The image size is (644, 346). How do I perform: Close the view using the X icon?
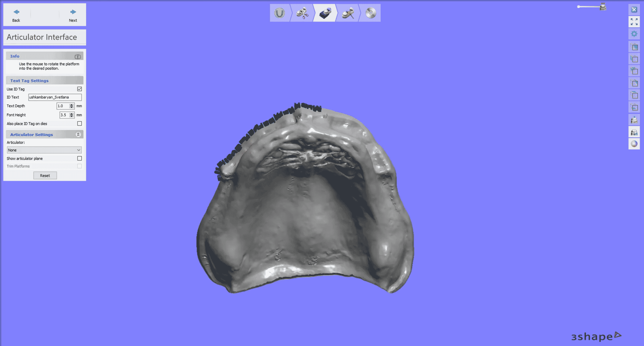pos(634,10)
